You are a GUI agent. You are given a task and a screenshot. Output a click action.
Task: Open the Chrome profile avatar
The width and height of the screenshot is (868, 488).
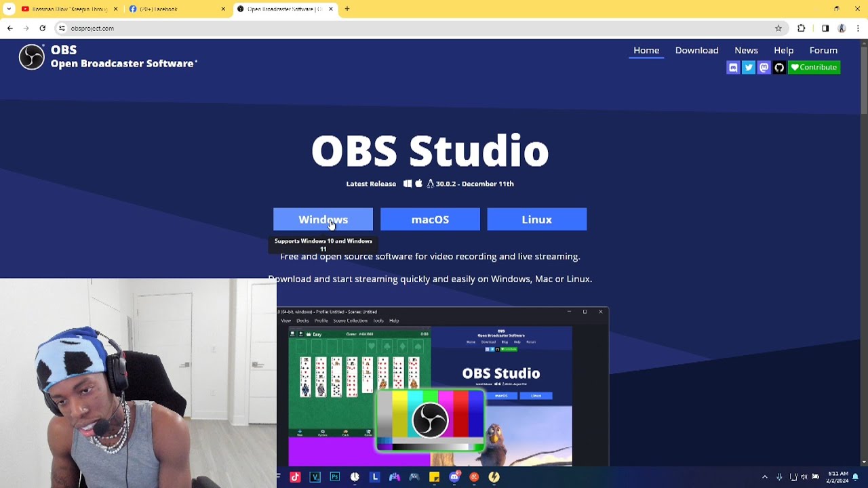tap(842, 28)
